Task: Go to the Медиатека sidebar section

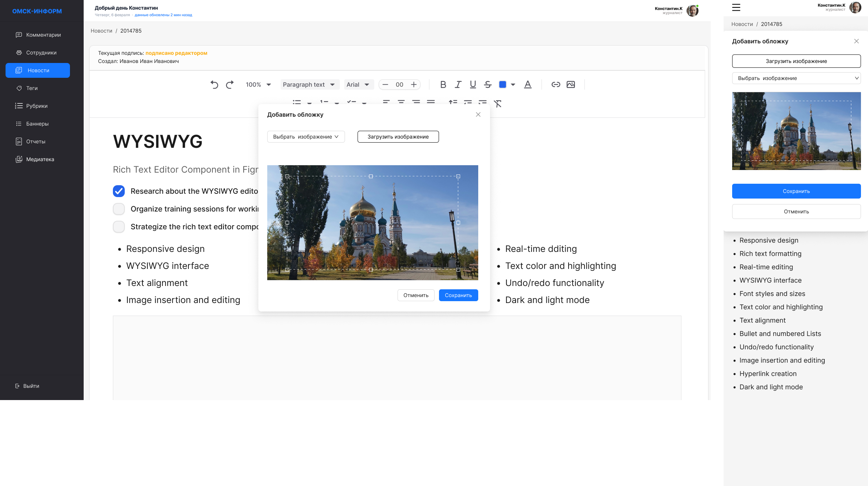Action: [40, 159]
